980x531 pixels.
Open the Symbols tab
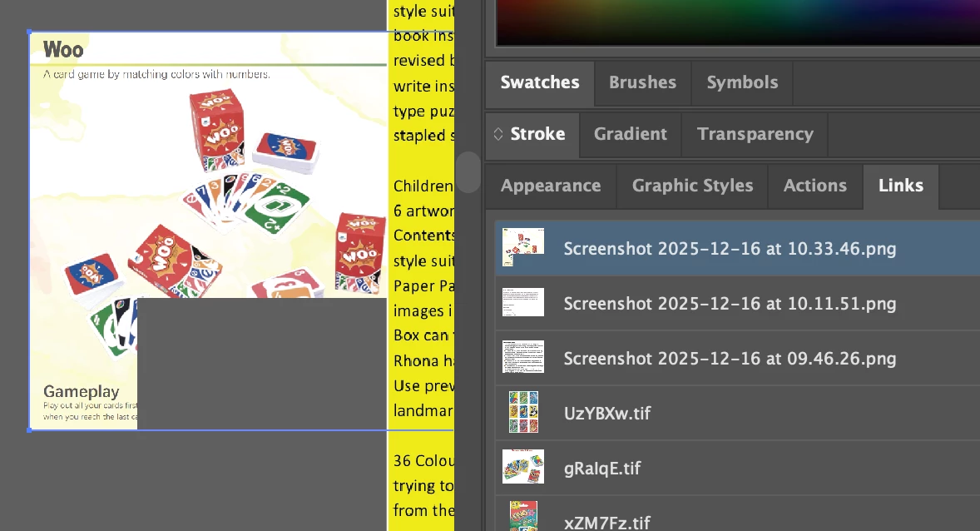pyautogui.click(x=742, y=82)
